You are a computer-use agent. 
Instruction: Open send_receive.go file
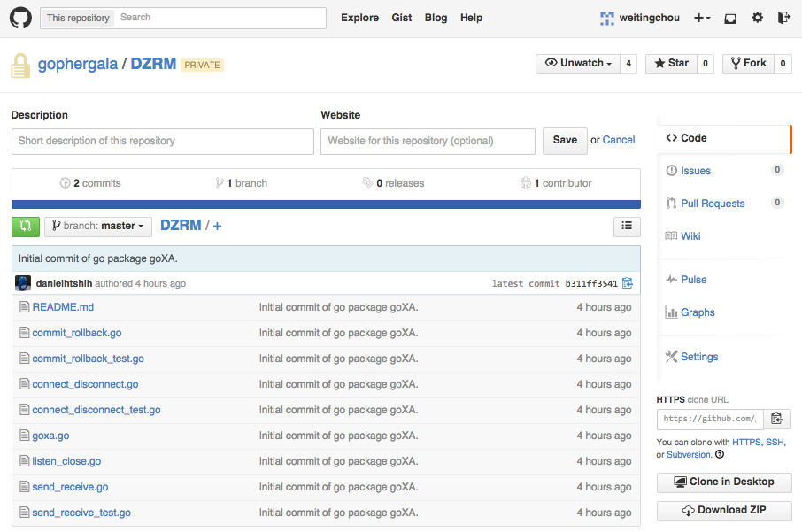(70, 487)
